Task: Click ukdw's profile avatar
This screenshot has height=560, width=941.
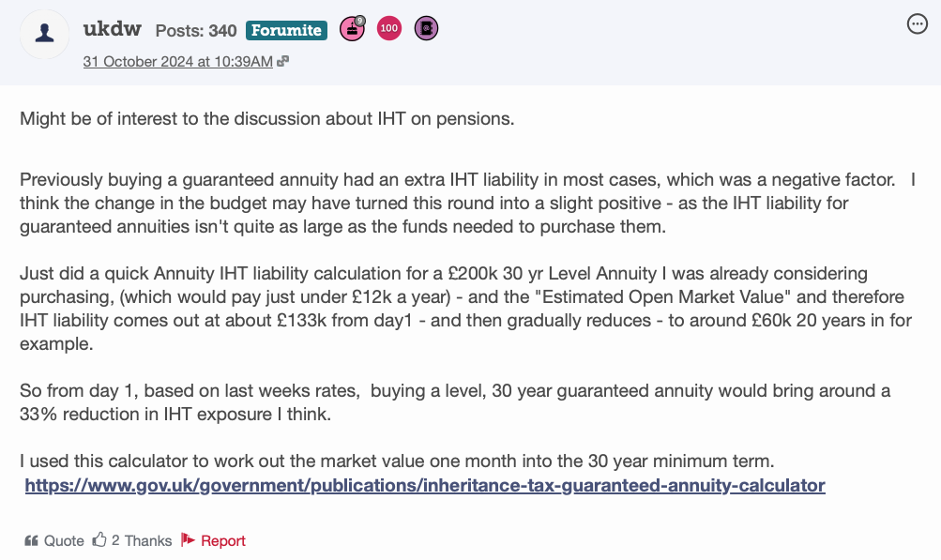Action: tap(47, 34)
